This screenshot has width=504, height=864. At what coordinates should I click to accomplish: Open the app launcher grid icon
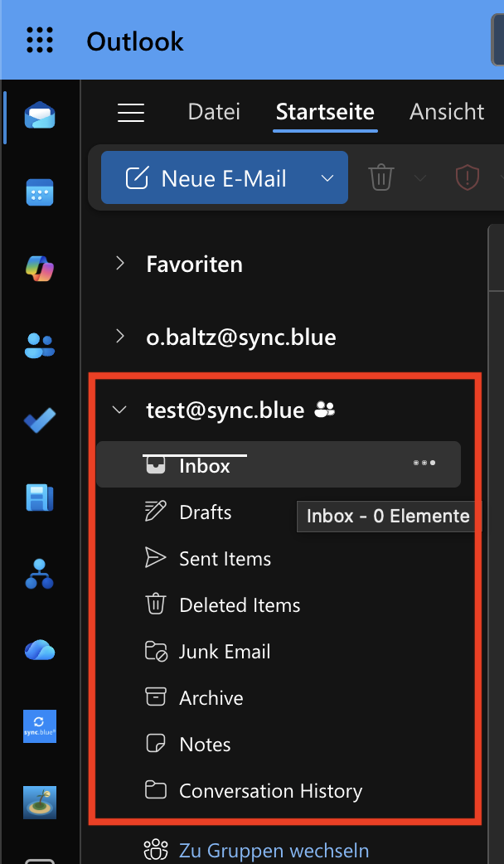pos(40,40)
